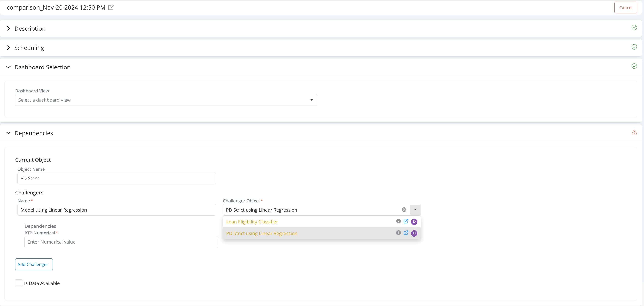Viewport: 644px width, 306px height.
Task: Click D avatar on PD Strict Linear Regression row
Action: [x=414, y=233]
